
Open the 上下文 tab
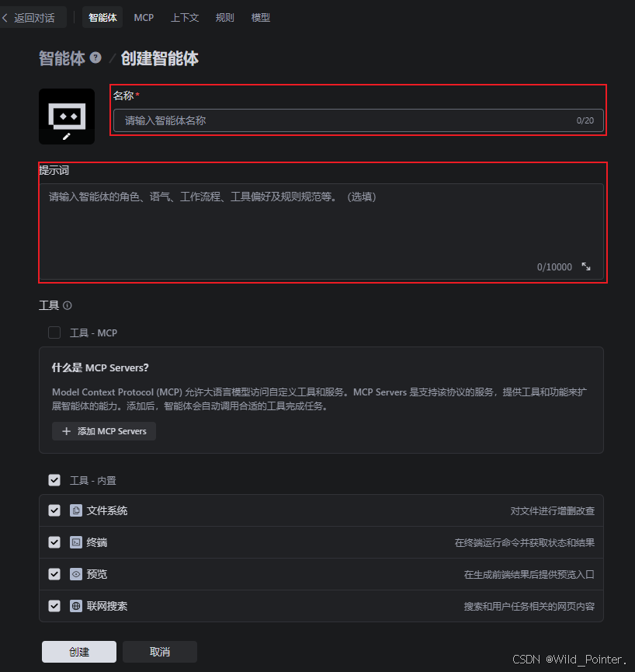tap(185, 18)
